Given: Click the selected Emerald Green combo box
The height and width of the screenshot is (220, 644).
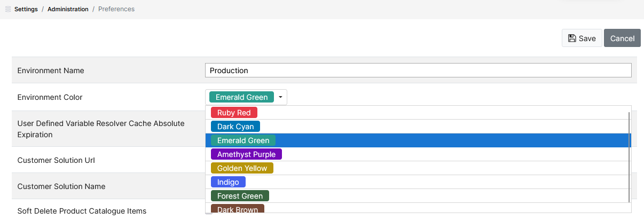Looking at the screenshot, I should click(x=246, y=97).
